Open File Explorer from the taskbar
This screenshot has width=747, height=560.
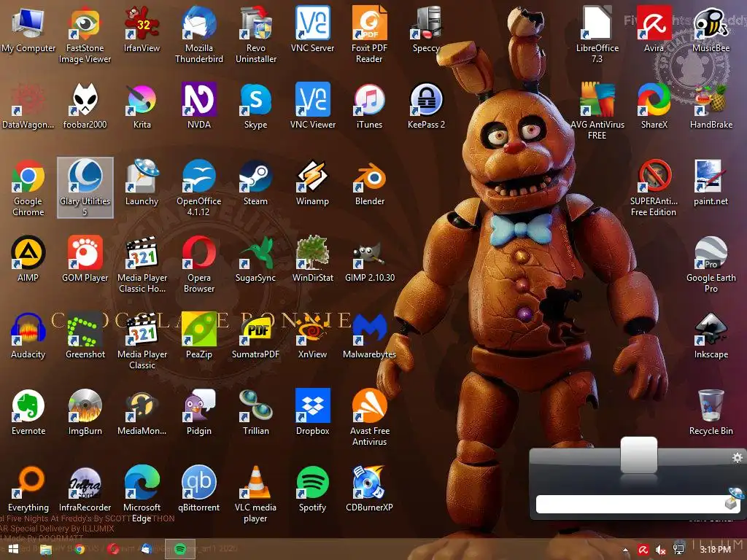click(46, 550)
